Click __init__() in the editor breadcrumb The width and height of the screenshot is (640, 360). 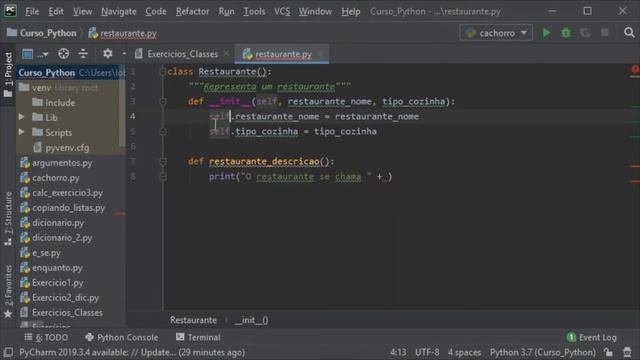pos(251,320)
